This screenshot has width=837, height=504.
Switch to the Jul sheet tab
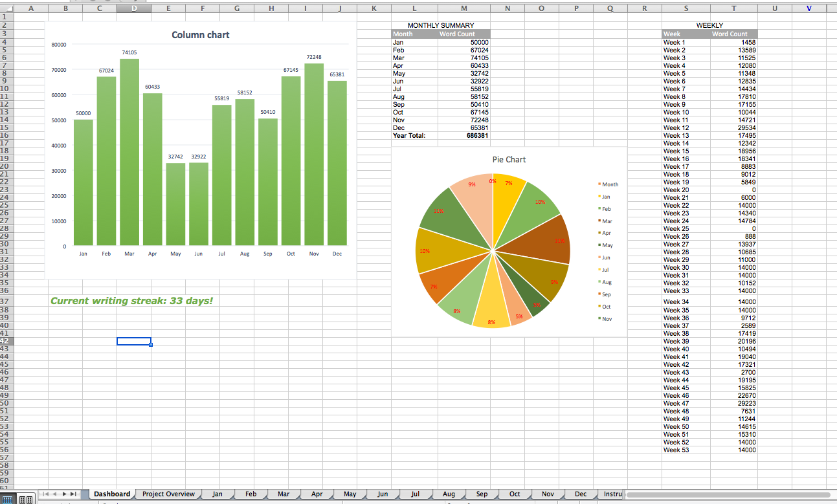tap(416, 494)
